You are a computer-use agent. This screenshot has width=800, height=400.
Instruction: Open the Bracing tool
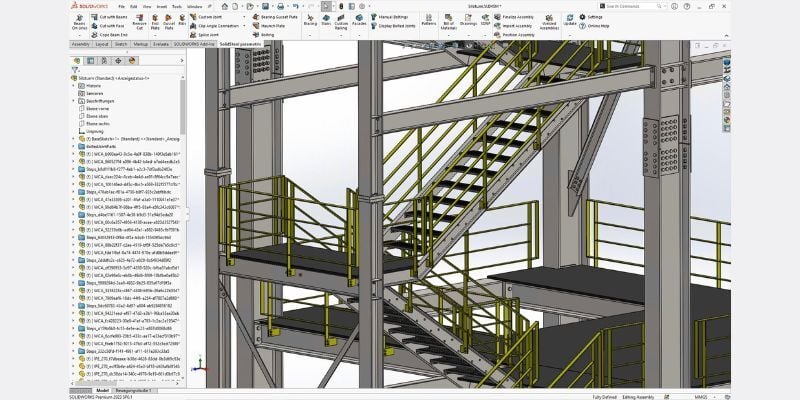(310, 20)
